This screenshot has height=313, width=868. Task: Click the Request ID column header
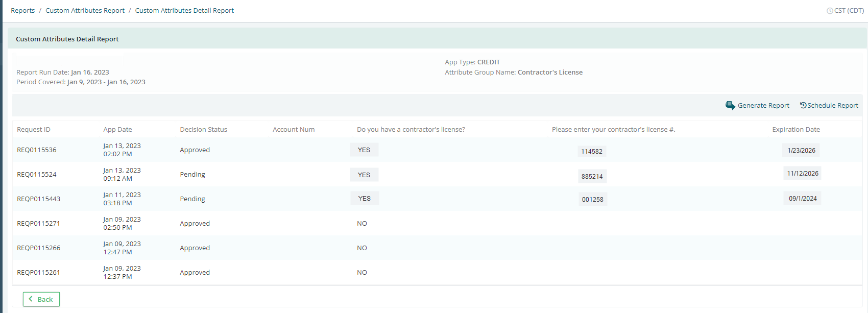coord(34,129)
